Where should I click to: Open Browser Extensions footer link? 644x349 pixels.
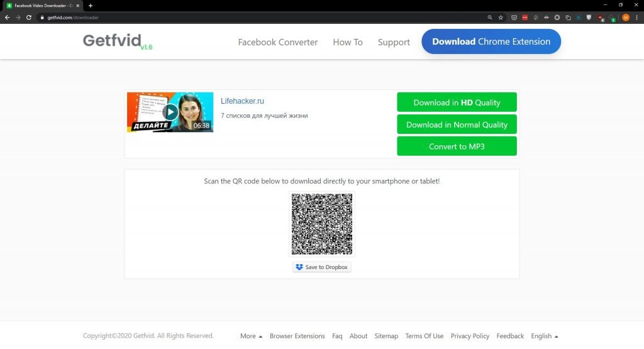pyautogui.click(x=297, y=336)
